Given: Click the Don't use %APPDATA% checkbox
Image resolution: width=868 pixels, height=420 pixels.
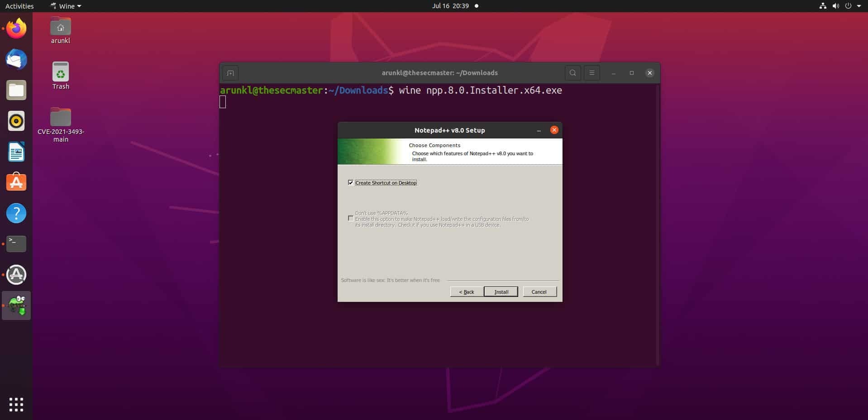Looking at the screenshot, I should click(x=351, y=218).
